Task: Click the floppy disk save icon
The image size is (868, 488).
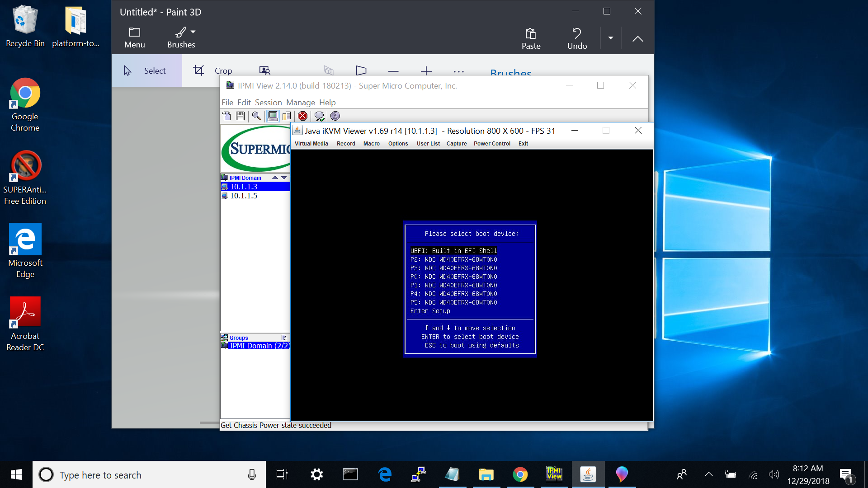Action: [x=241, y=116]
